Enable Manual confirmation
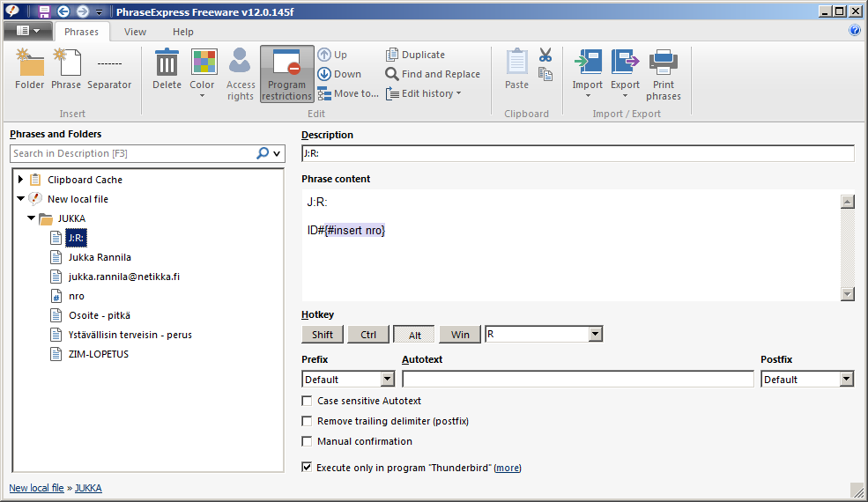868x502 pixels. click(x=307, y=441)
